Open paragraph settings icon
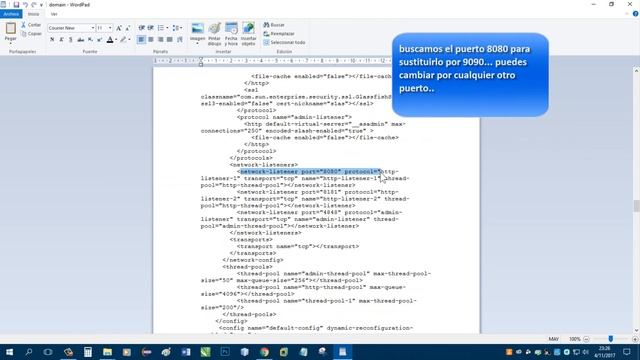 180,40
